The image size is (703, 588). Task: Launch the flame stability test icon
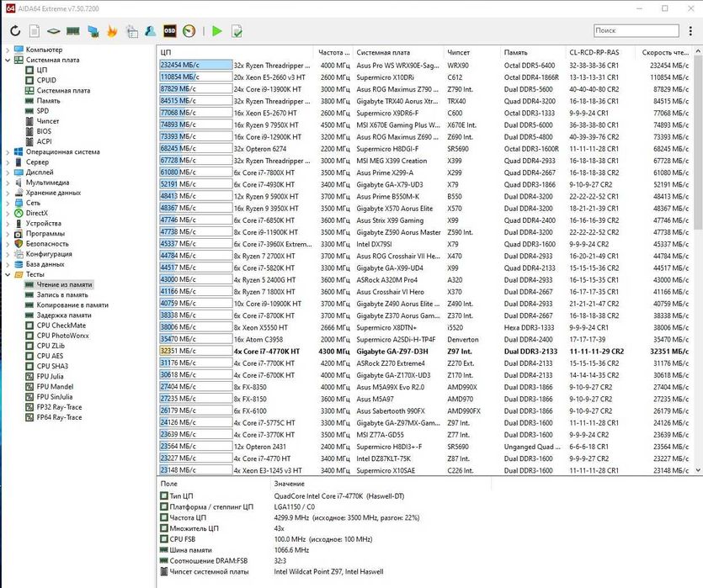112,31
